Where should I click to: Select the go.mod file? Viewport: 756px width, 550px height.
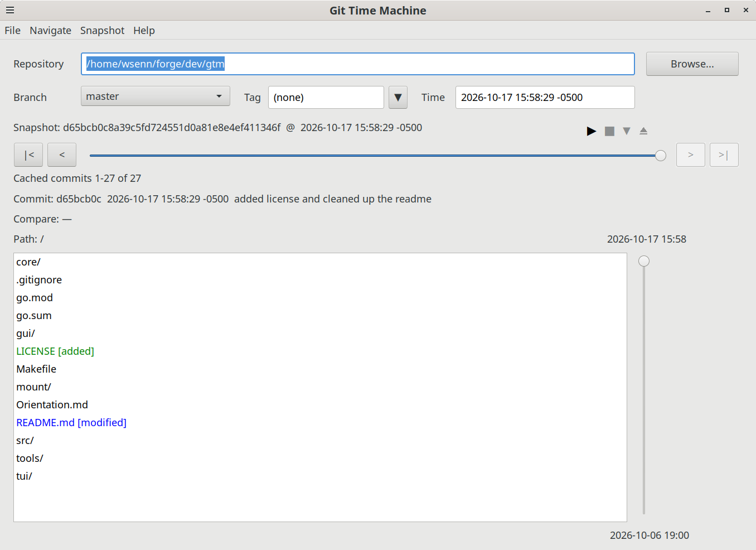click(320, 298)
